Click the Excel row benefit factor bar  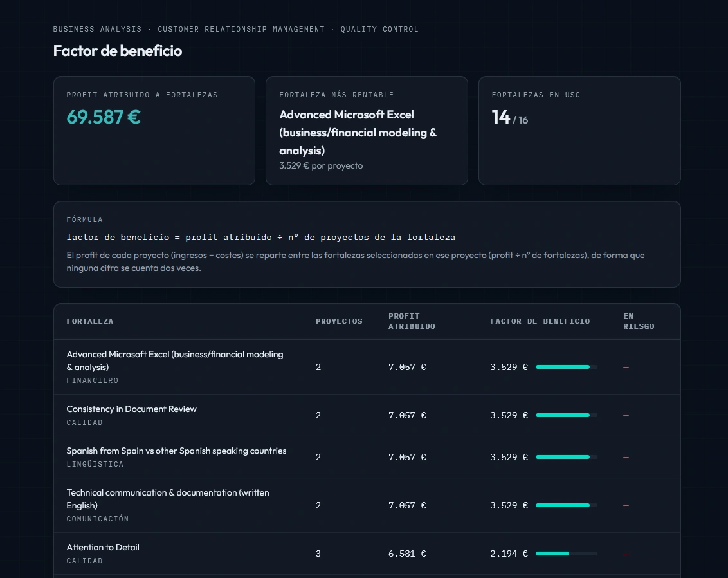pos(567,367)
